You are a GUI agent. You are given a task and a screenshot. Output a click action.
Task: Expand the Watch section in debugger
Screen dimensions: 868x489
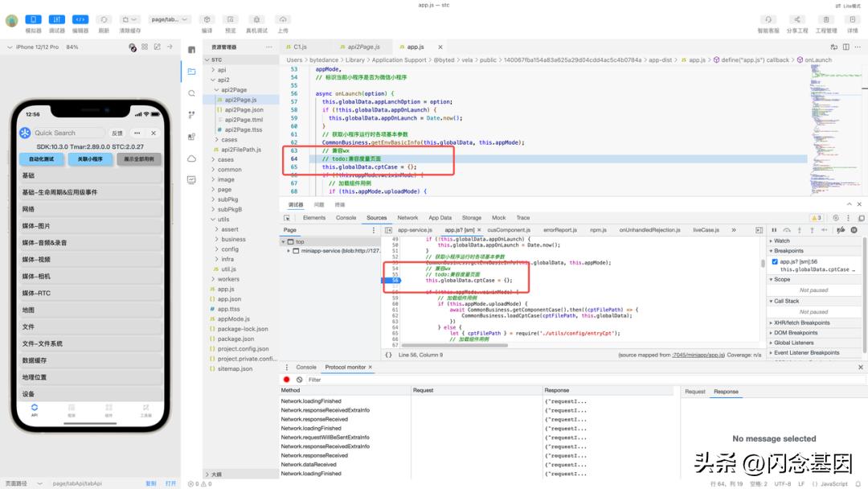click(x=781, y=240)
